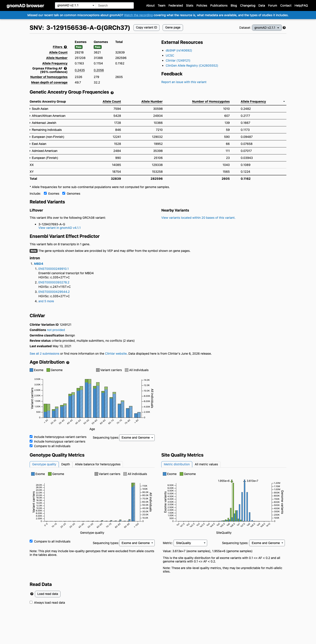Open the Changelog nav link
The image size is (316, 644).
pos(248,5)
